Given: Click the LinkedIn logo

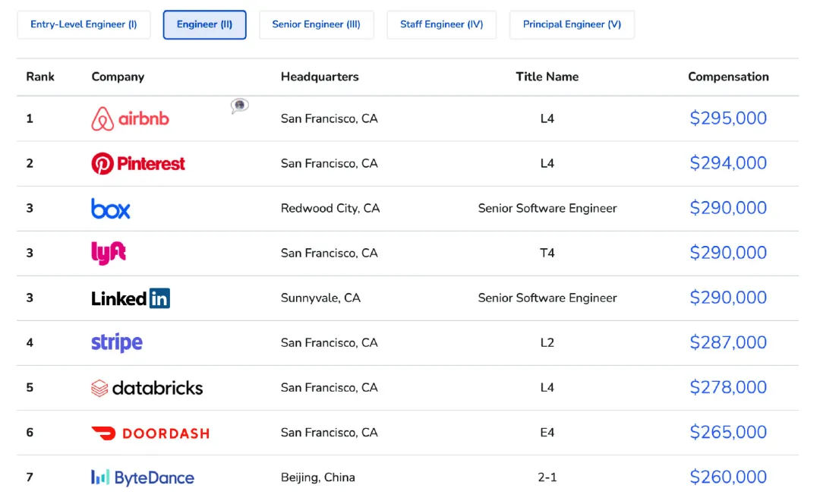Looking at the screenshot, I should click(x=131, y=298).
